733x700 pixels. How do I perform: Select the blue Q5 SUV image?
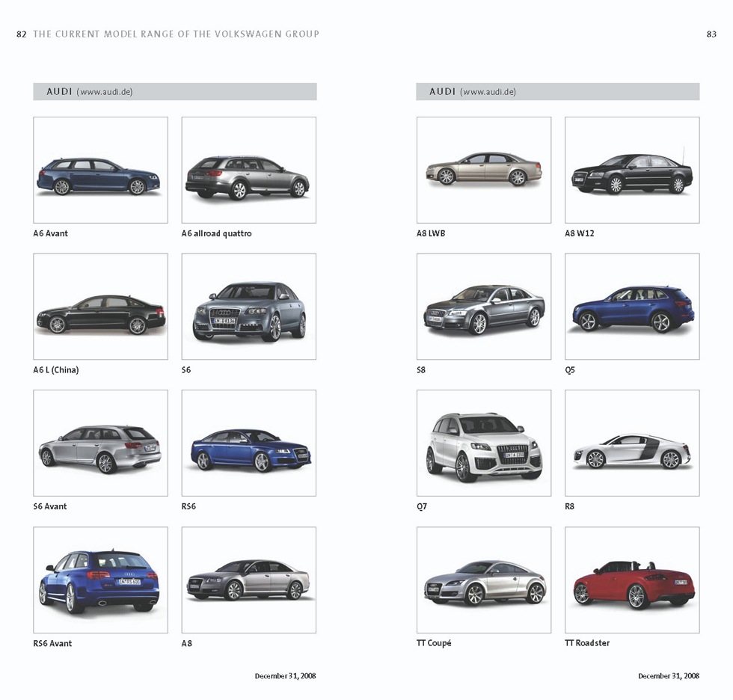pos(632,307)
